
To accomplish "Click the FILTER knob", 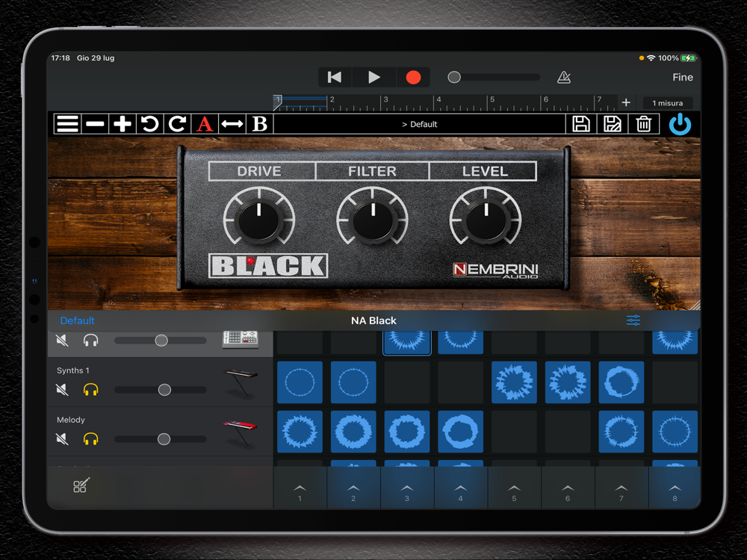I will point(373,220).
